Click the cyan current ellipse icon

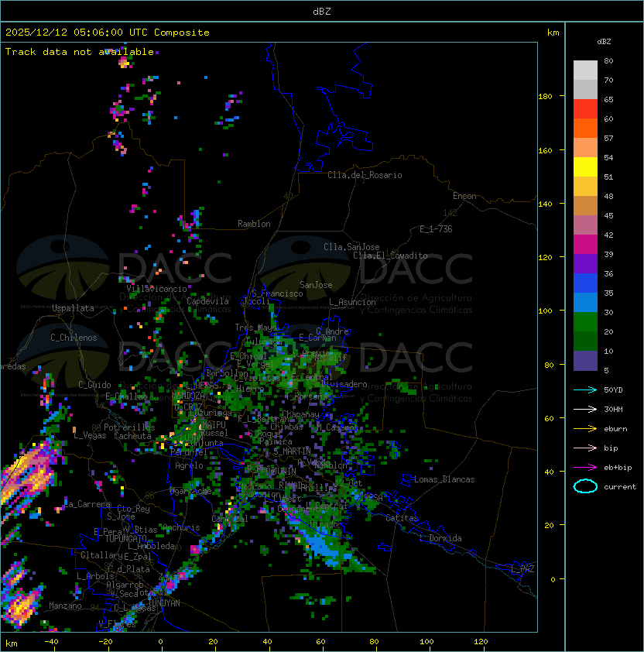(585, 486)
